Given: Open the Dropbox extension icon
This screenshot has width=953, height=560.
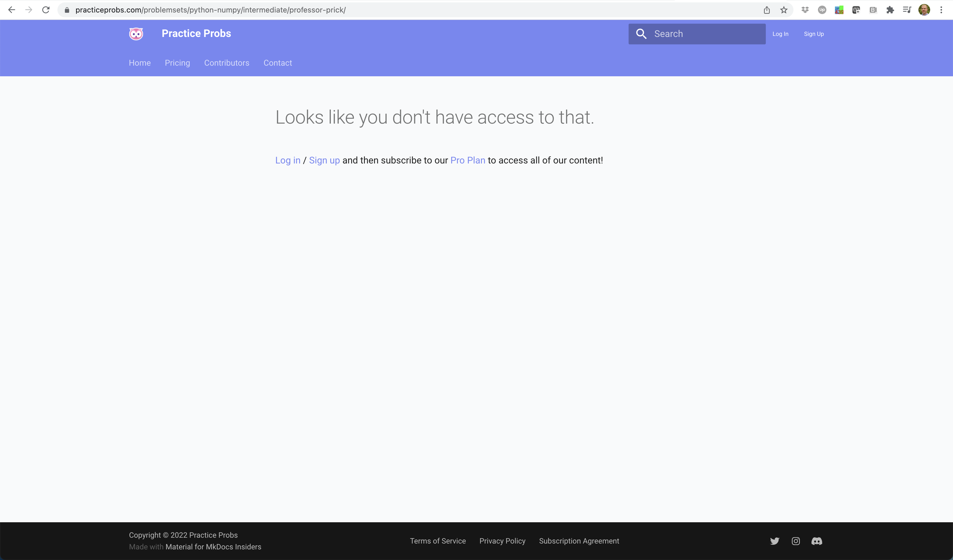Looking at the screenshot, I should point(805,10).
